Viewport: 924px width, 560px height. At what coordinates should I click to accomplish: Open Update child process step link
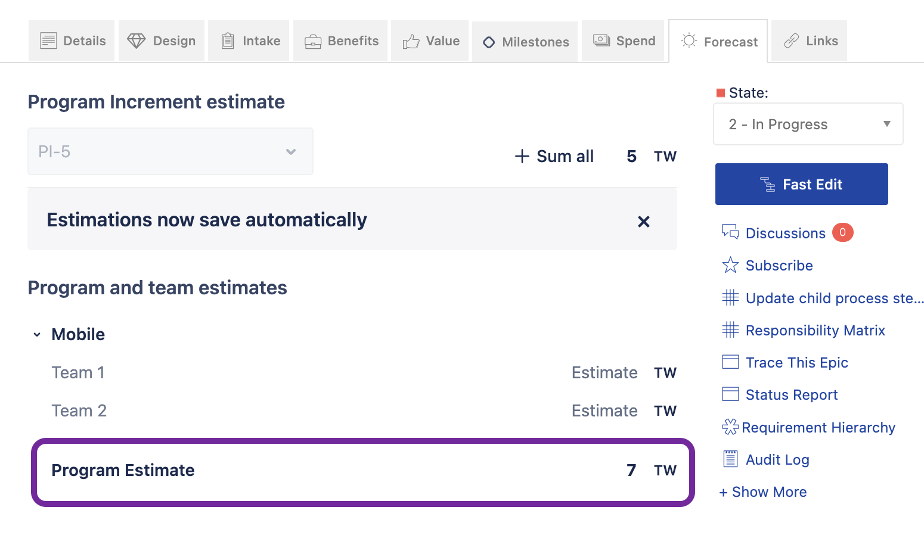click(835, 298)
